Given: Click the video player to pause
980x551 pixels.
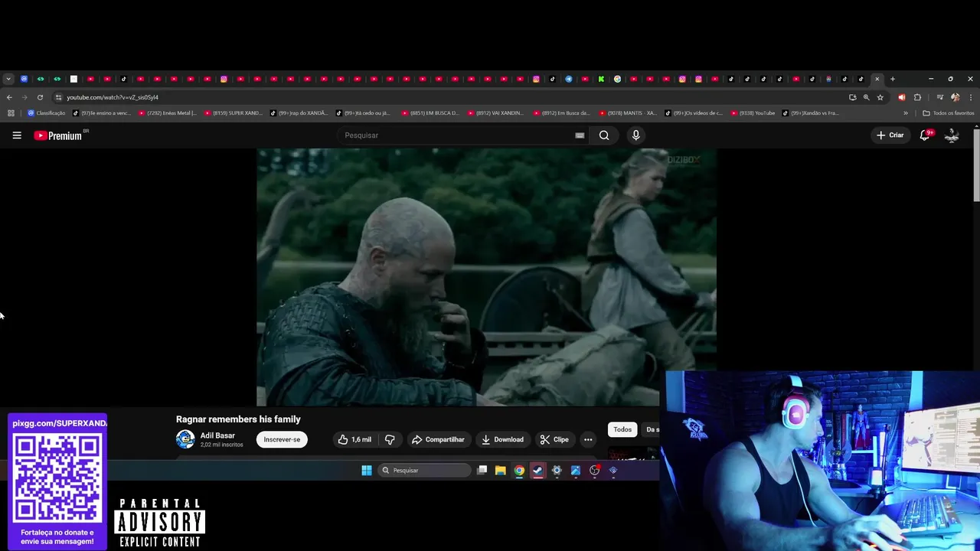Looking at the screenshot, I should pos(487,277).
